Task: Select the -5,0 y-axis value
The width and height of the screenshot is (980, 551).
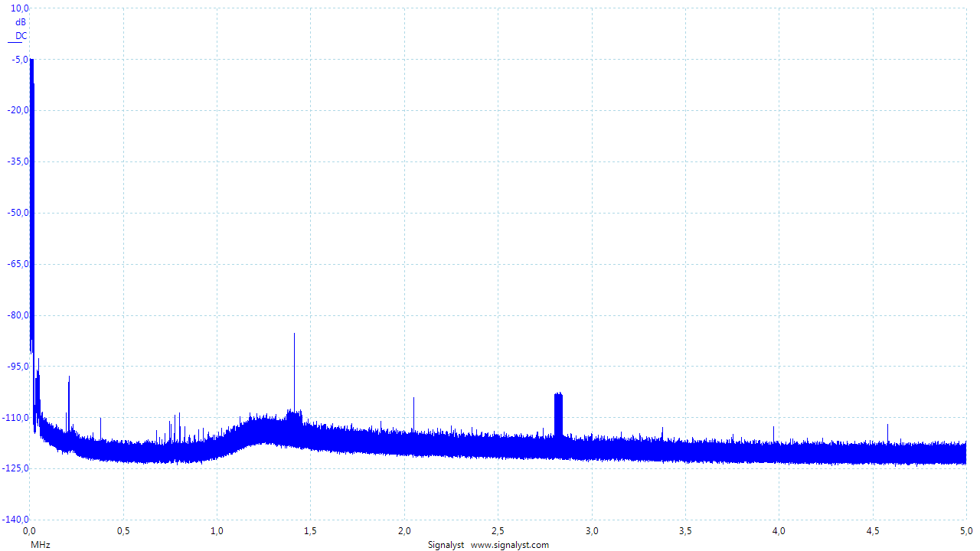Action: (x=21, y=59)
